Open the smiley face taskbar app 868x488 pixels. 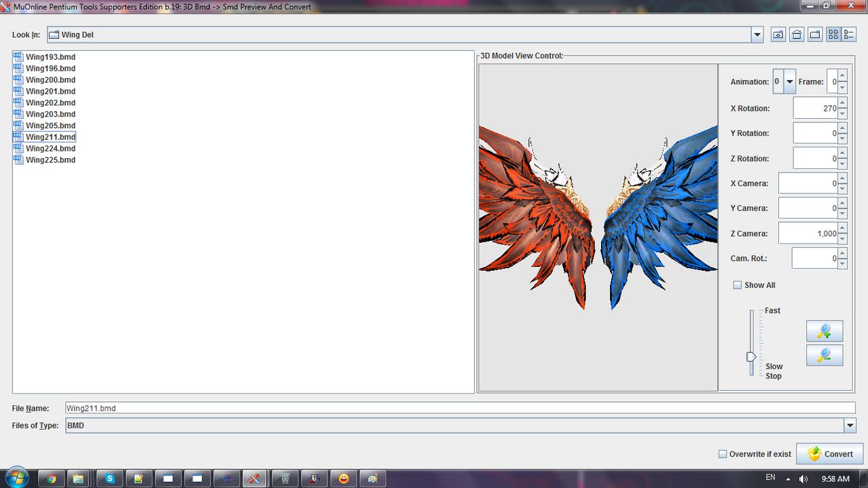(344, 478)
